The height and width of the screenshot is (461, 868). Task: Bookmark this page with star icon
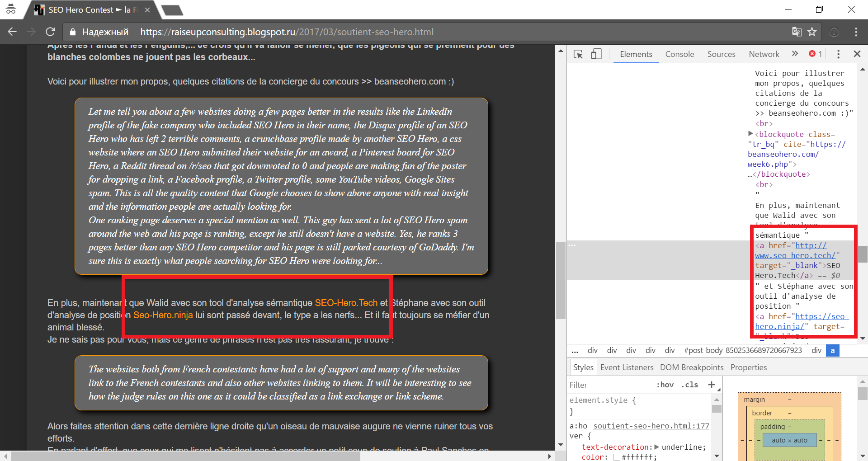(x=812, y=32)
